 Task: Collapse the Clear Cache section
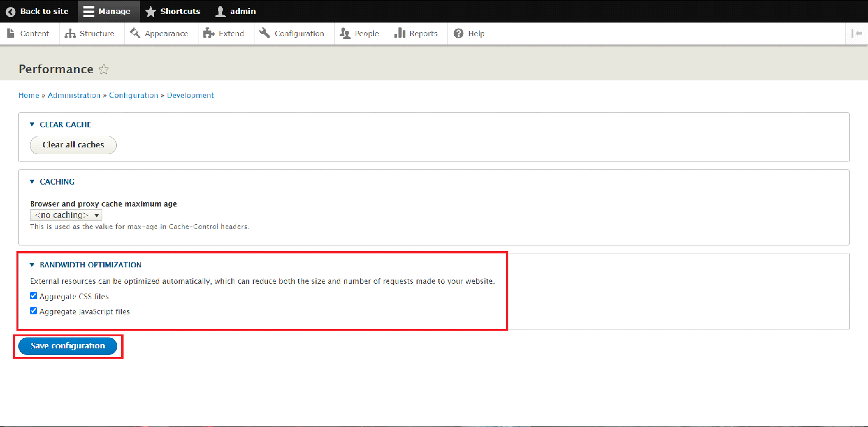click(32, 124)
